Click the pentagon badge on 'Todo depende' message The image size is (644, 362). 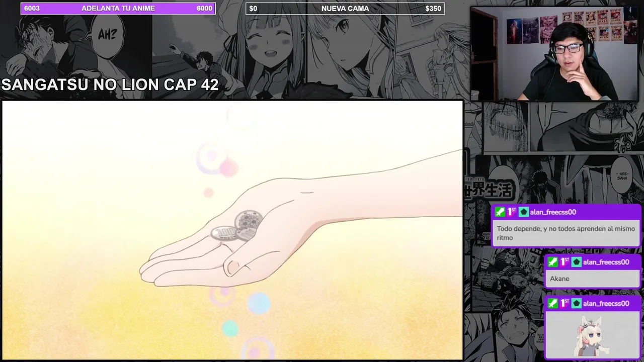pos(524,212)
